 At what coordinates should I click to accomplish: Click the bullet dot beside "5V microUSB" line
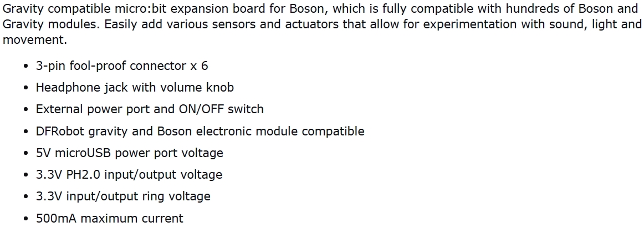pos(26,153)
